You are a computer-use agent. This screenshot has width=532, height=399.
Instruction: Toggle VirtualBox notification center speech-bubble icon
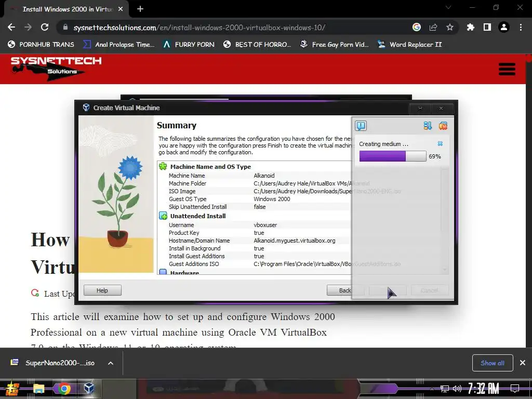point(361,126)
